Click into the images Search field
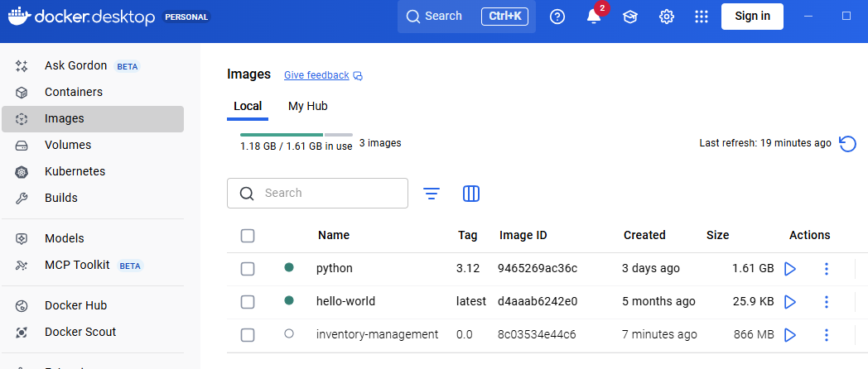This screenshot has height=369, width=868. pos(317,193)
